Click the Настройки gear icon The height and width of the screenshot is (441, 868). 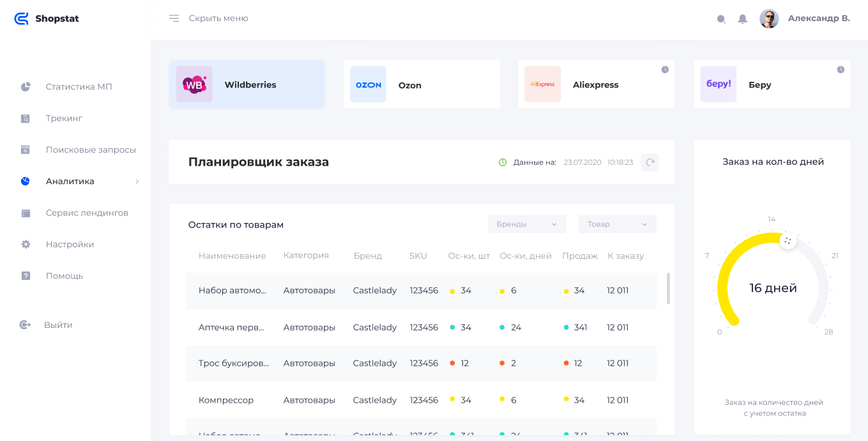click(25, 244)
